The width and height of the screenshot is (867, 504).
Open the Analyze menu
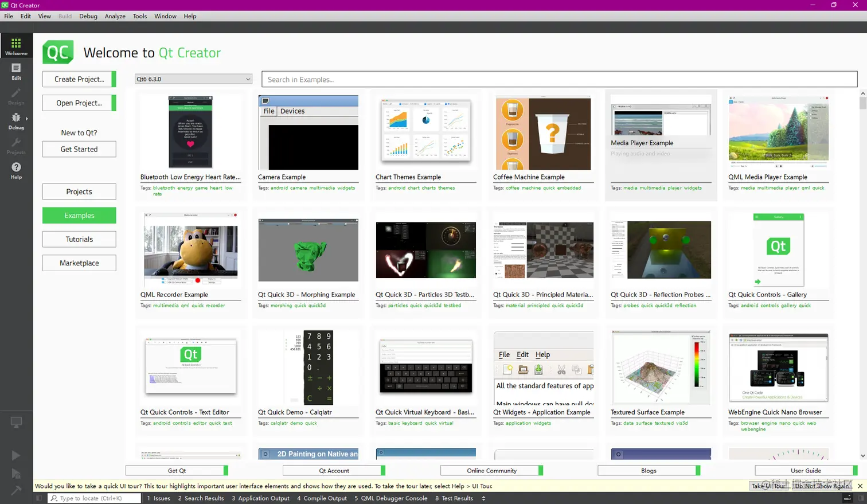coord(115,16)
